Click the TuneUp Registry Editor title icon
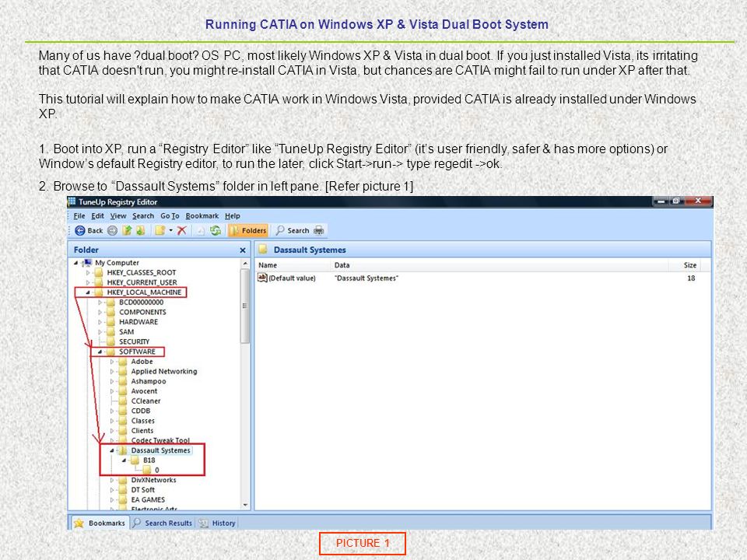This screenshot has width=747, height=560. coord(72,202)
